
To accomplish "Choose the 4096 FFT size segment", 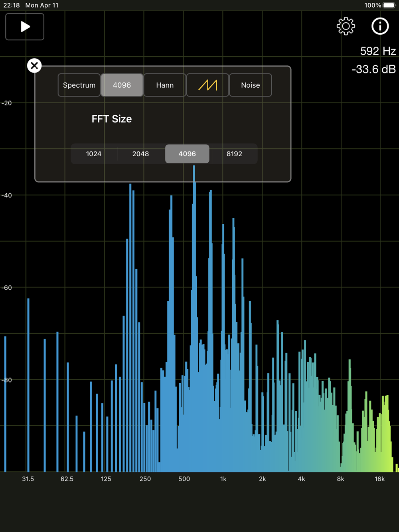I will pyautogui.click(x=187, y=154).
